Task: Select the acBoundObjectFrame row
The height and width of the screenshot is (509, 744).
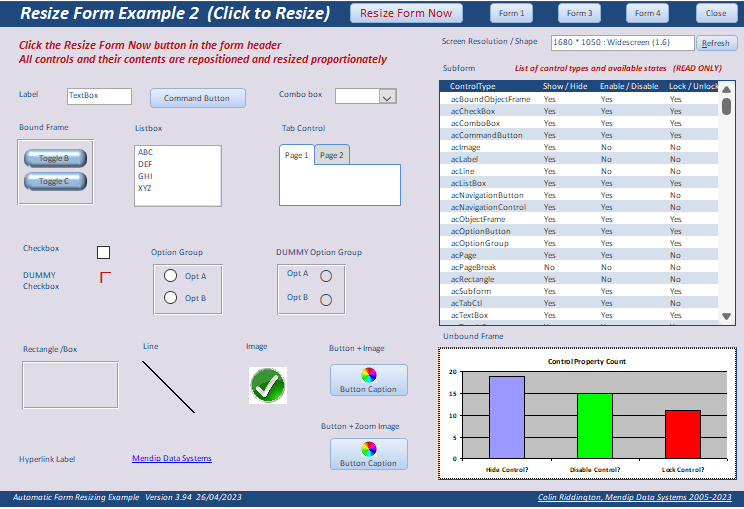Action: [579, 99]
